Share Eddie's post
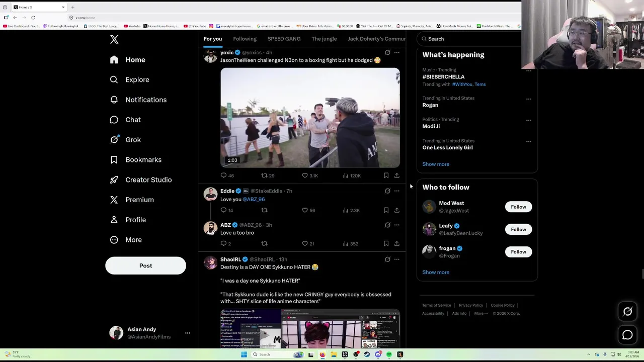Viewport: 644px width, 362px height. point(396,210)
